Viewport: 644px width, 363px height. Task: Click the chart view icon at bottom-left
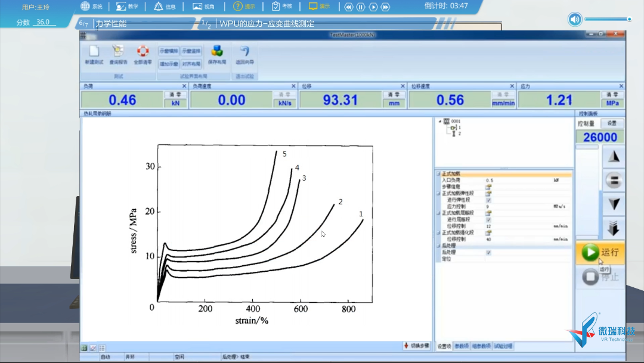[93, 348]
